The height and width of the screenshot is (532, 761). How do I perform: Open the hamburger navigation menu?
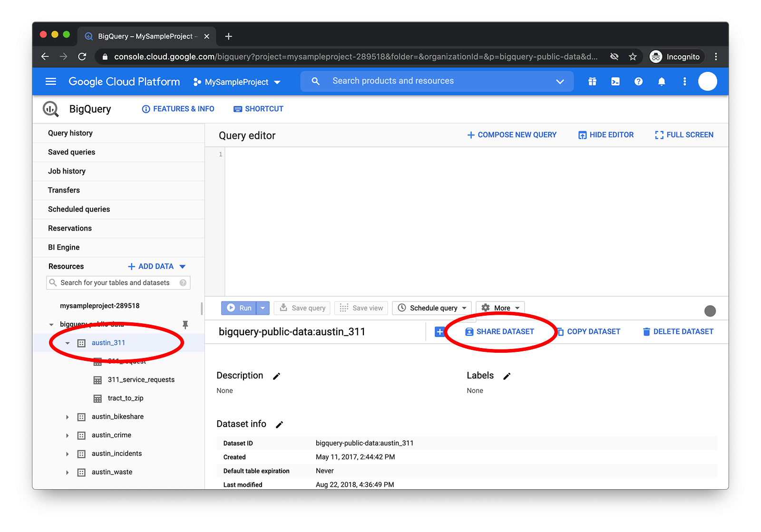tap(50, 82)
